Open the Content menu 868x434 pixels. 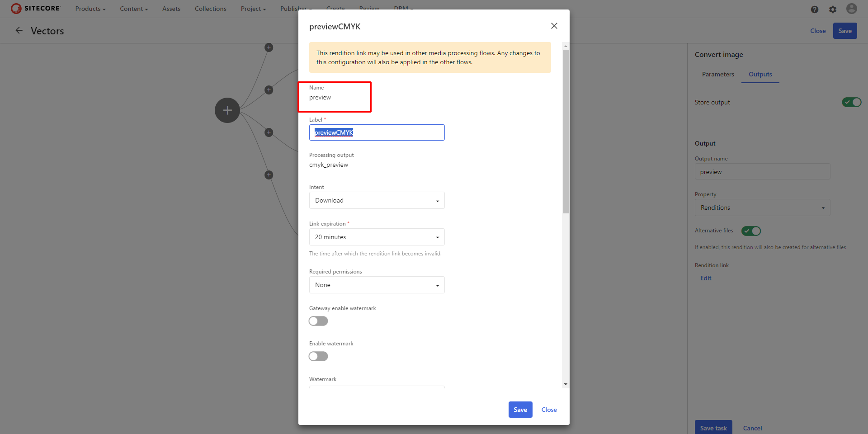(x=134, y=9)
